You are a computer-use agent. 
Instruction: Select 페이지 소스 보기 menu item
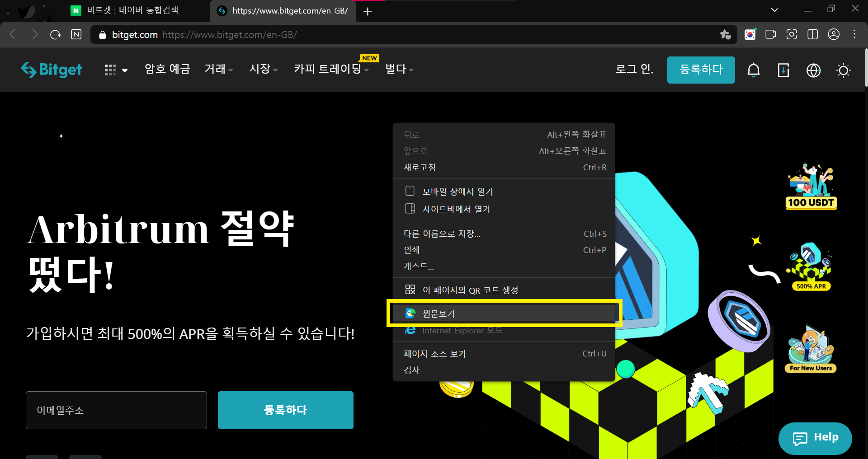coord(504,354)
